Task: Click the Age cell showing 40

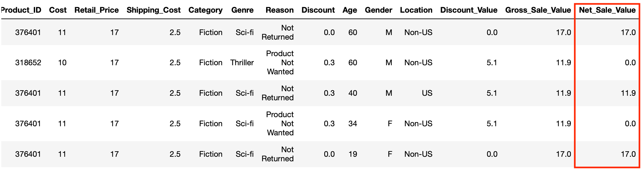Action: point(353,93)
